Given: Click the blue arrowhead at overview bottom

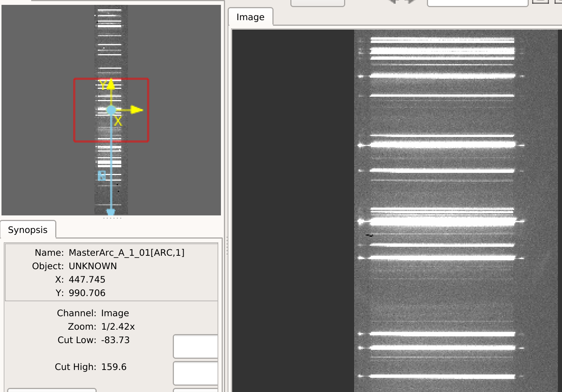Looking at the screenshot, I should [111, 212].
